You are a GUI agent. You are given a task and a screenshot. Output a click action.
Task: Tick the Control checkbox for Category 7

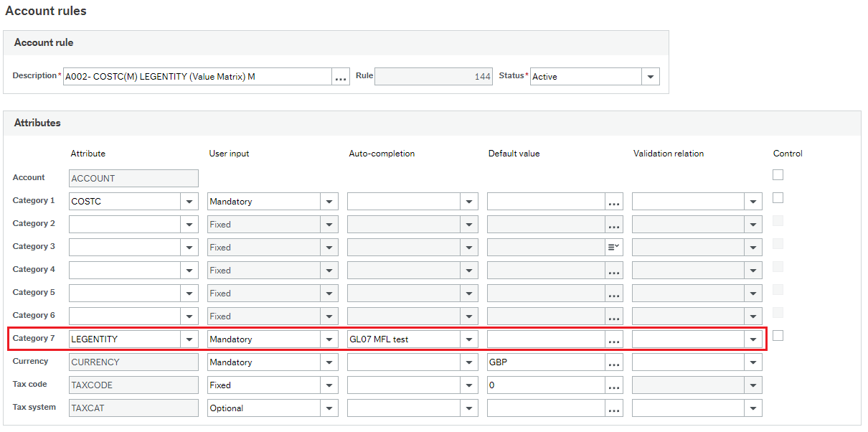tap(778, 335)
